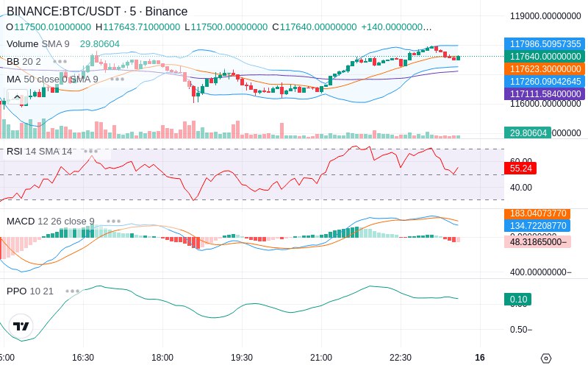The width and height of the screenshot is (588, 368).
Task: Collapse the indicator legend with chevron button
Action: coord(17,98)
